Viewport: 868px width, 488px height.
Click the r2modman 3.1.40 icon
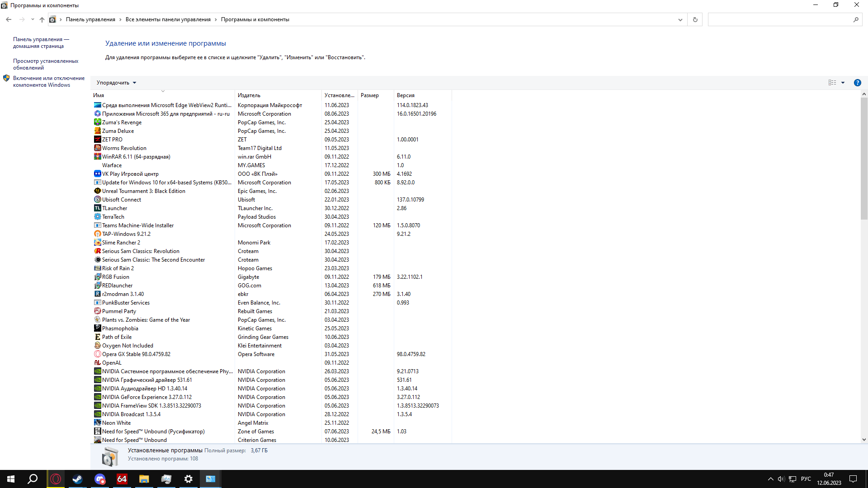point(97,294)
